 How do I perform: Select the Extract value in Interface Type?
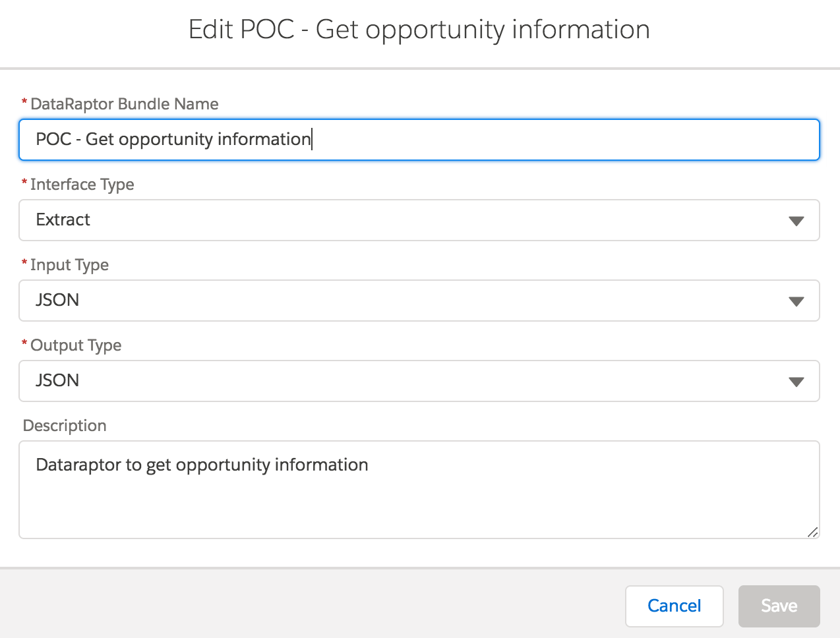(63, 220)
